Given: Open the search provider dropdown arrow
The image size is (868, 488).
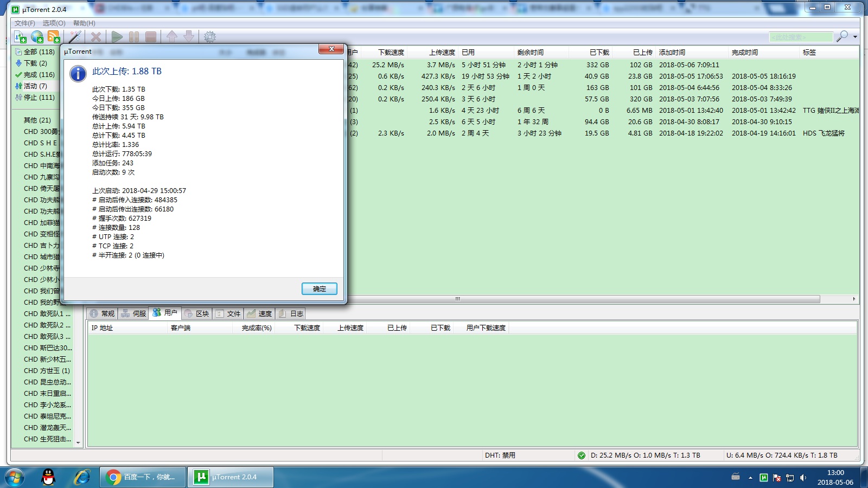Looking at the screenshot, I should [855, 37].
